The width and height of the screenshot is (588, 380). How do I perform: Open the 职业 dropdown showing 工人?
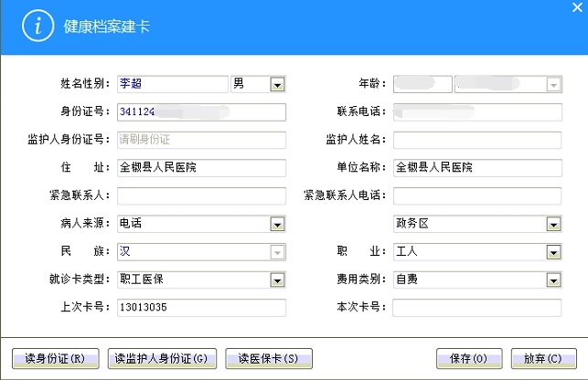click(553, 252)
